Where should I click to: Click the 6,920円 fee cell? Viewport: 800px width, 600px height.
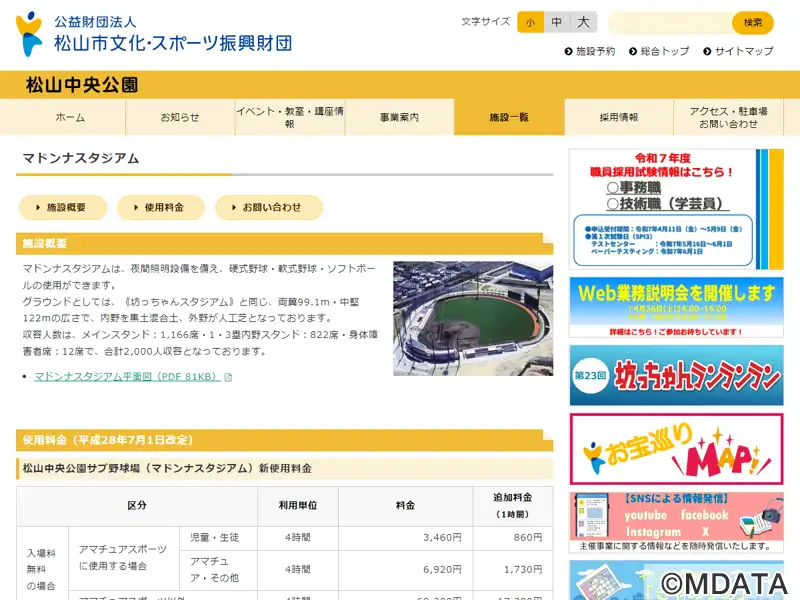(406, 569)
